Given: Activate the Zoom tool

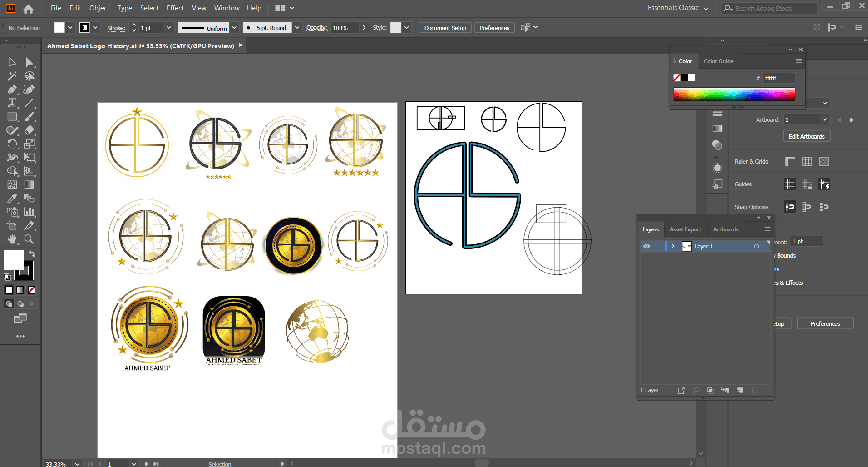Looking at the screenshot, I should [x=30, y=239].
